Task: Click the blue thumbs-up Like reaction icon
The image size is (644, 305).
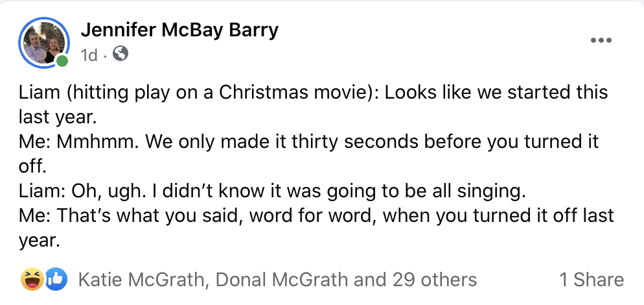Action: 56,279
